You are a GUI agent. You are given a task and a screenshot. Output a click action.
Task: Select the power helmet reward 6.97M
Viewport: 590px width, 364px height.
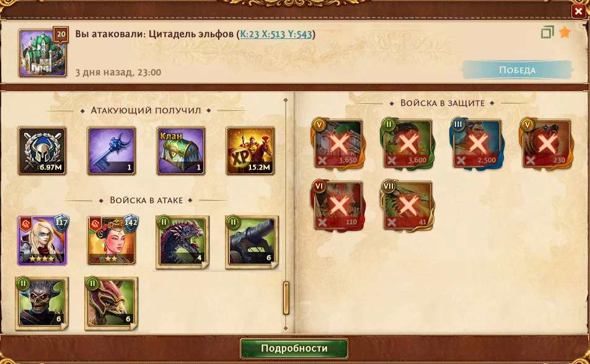tap(42, 151)
